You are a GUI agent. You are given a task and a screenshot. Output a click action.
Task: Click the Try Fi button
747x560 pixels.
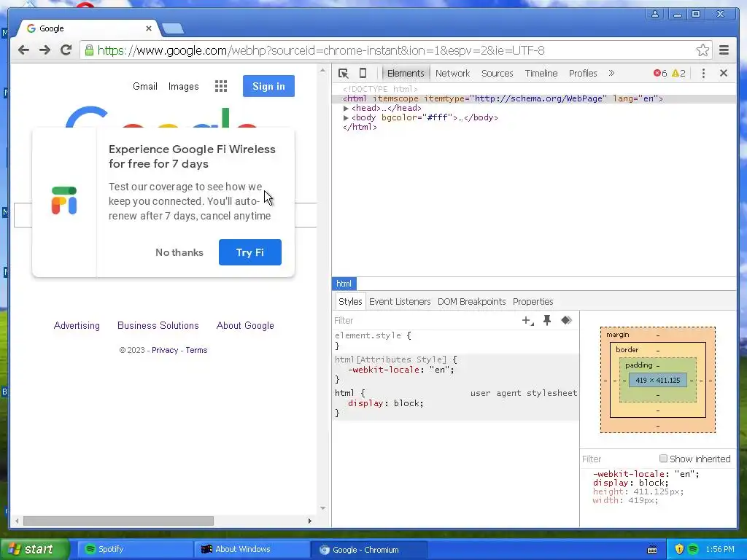tap(250, 252)
